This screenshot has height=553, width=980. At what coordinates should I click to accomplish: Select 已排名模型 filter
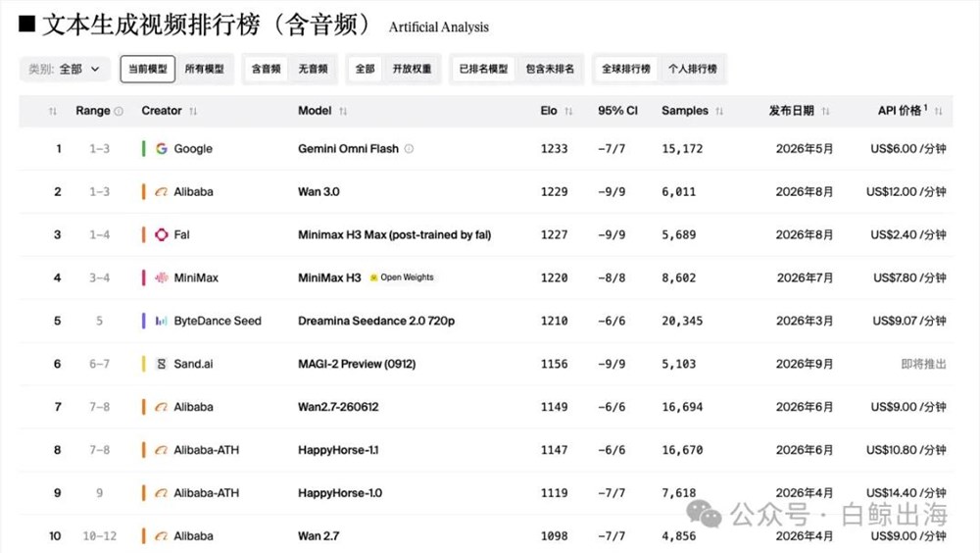point(483,69)
